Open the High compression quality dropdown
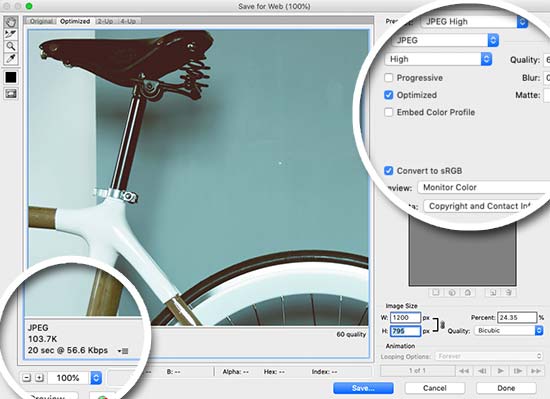The image size is (550, 399). pyautogui.click(x=438, y=59)
